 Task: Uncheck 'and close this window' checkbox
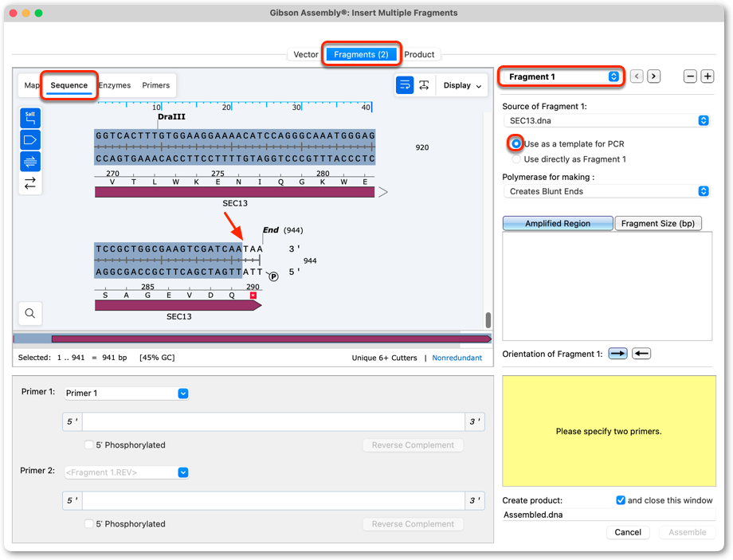[621, 500]
